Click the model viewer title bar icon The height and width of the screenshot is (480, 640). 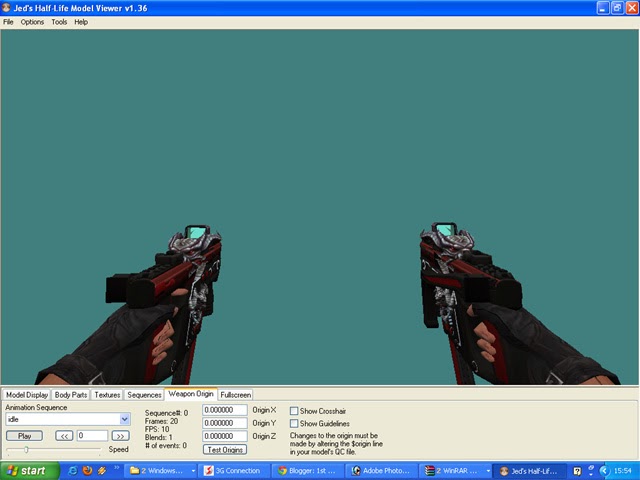pos(6,8)
